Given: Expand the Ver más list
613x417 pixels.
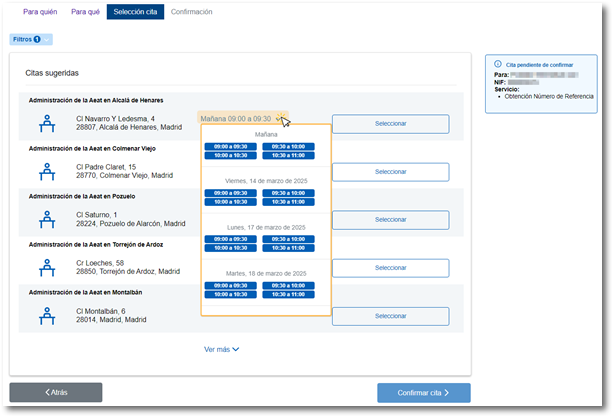Looking at the screenshot, I should (221, 349).
